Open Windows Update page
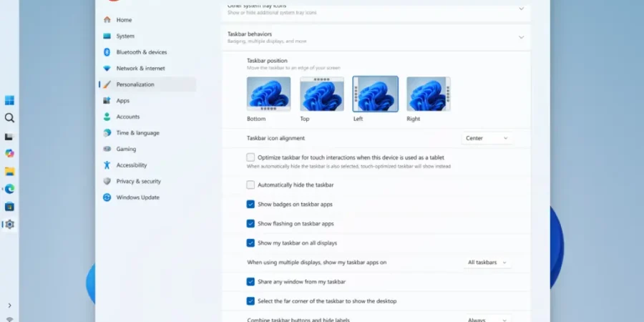Viewport: 644px width, 322px height. (x=147, y=197)
